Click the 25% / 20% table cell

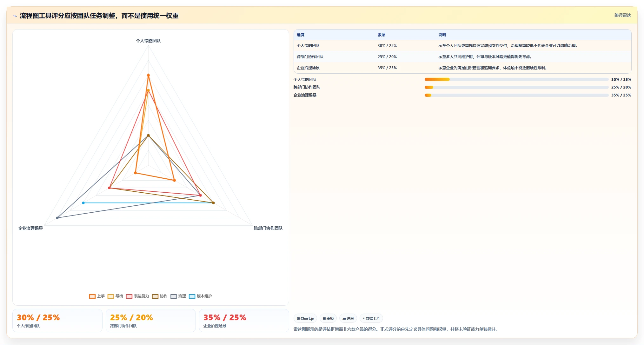(x=387, y=57)
